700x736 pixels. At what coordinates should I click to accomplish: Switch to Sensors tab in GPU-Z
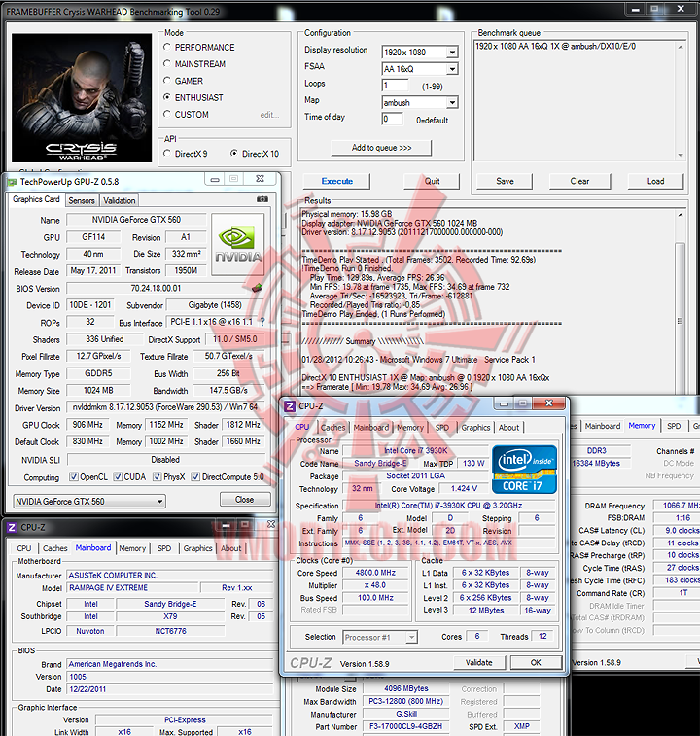pyautogui.click(x=82, y=200)
